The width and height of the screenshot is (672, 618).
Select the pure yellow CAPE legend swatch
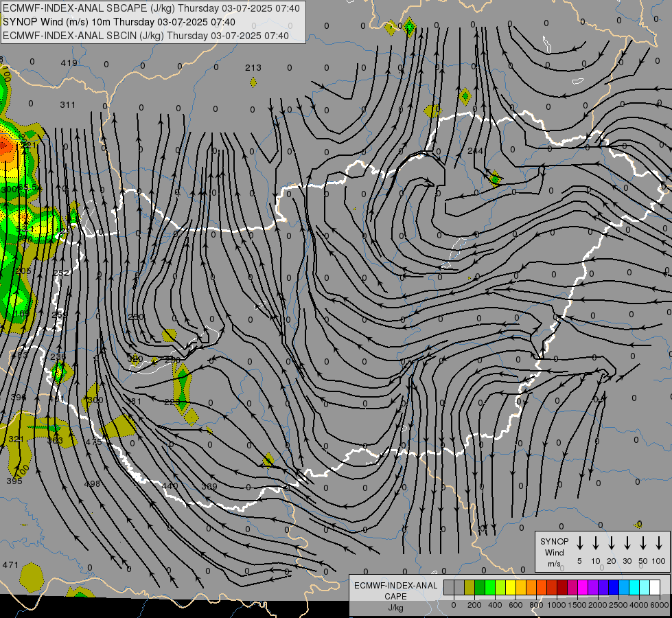point(511,588)
